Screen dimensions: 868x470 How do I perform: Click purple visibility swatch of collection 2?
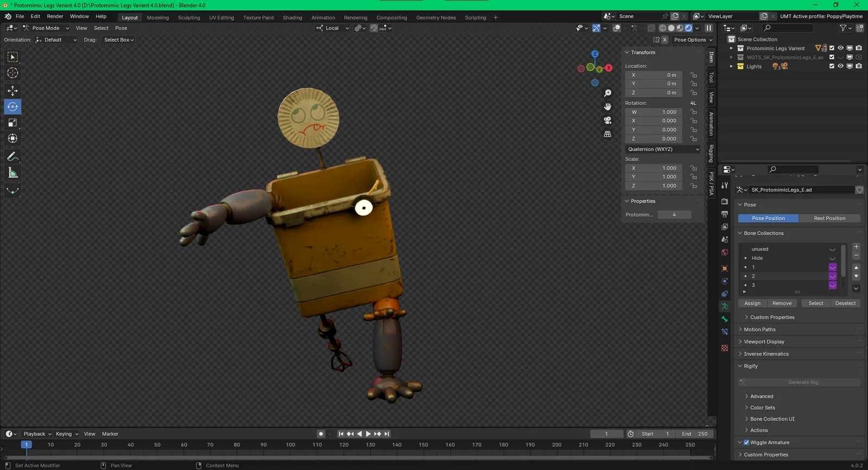tap(832, 276)
